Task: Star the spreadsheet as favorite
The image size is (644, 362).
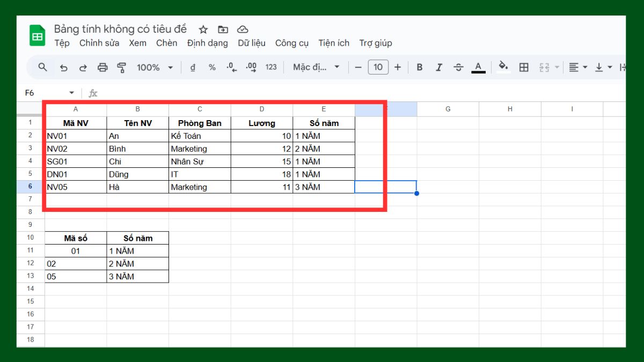Action: click(202, 29)
